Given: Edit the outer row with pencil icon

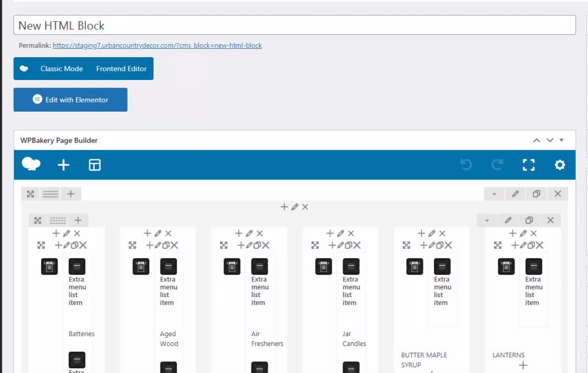Looking at the screenshot, I should 515,194.
